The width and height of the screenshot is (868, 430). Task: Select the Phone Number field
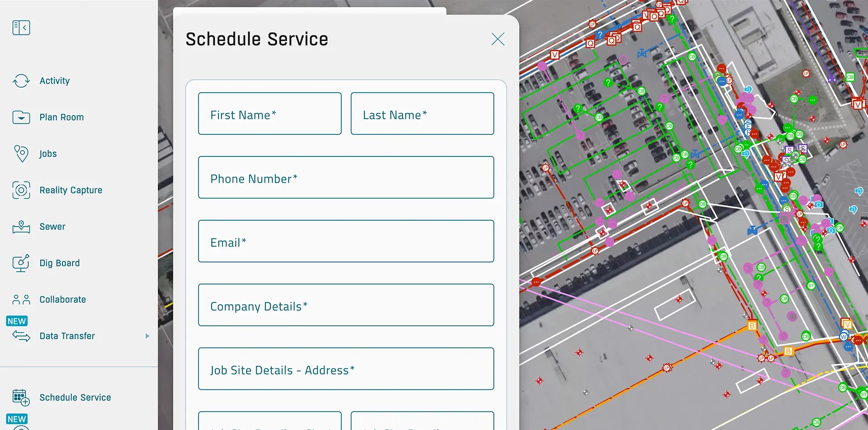(346, 177)
